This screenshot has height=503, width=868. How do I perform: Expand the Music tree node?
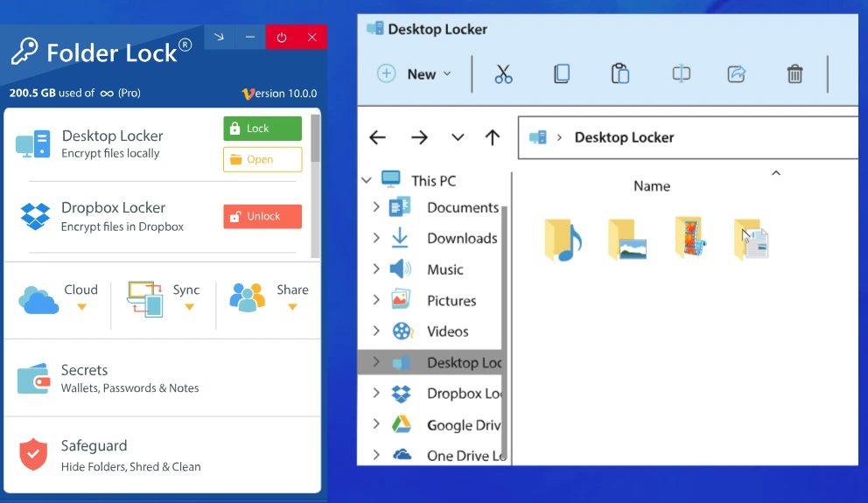click(x=376, y=269)
